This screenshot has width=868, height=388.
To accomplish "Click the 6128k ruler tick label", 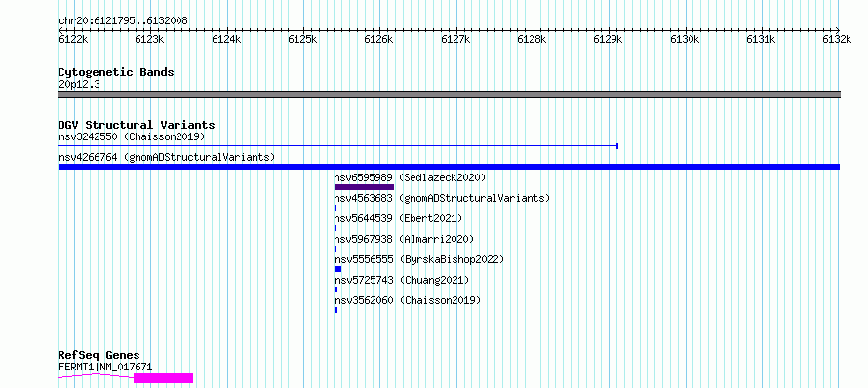I will pos(532,39).
